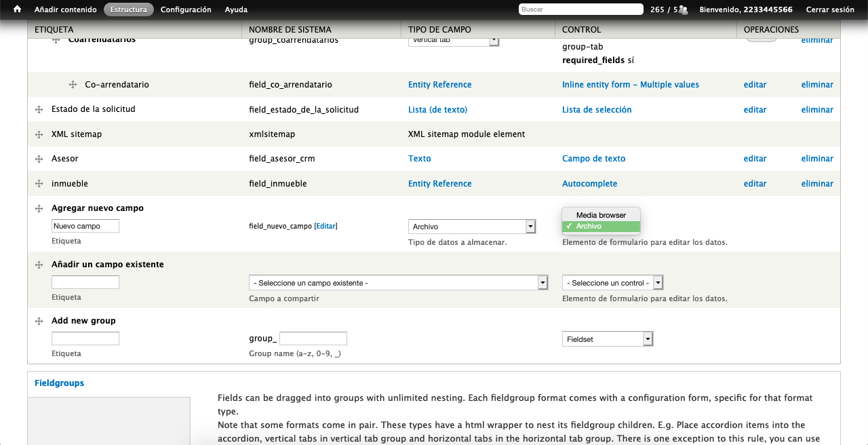Click eliminar link for Asesor field
This screenshot has height=445, width=868.
(x=817, y=159)
